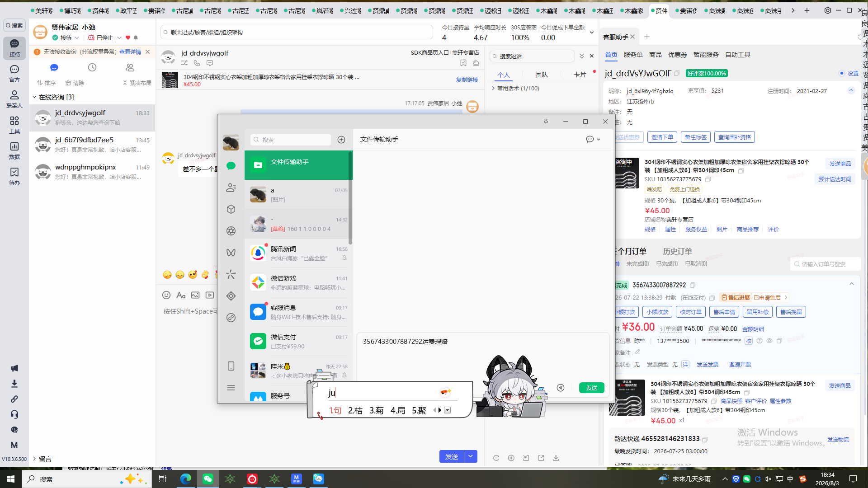
Task: Open WeChat Channels butterfly icon
Action: coord(231,253)
